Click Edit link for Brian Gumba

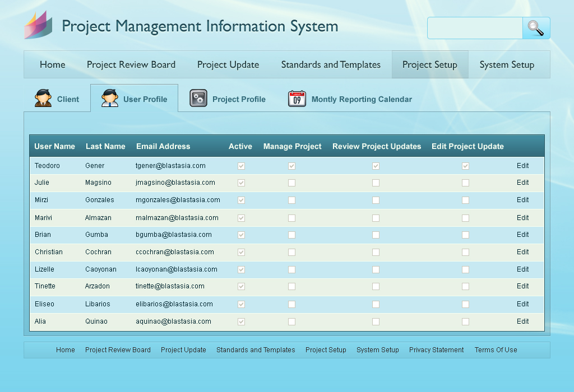pos(523,235)
